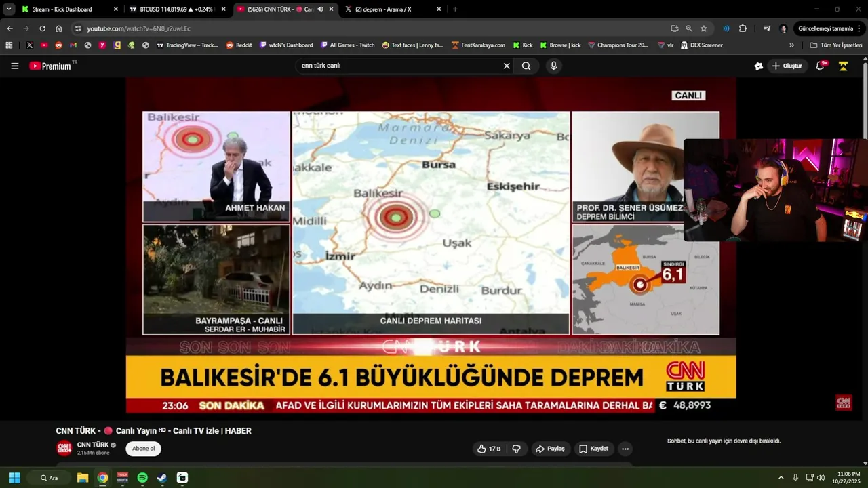Switch to the BTCUSD TradingView tab
Screen dimensions: 868x488
178,9
